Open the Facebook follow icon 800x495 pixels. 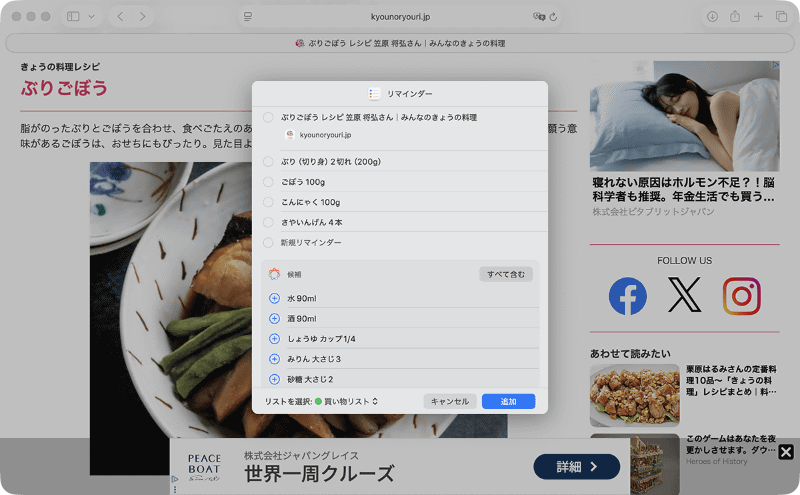[628, 296]
